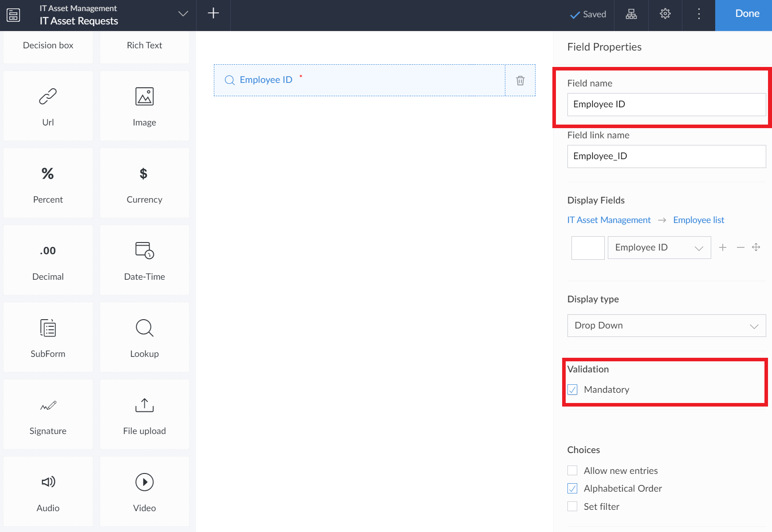Click the Display Fields section label
The height and width of the screenshot is (532, 772).
coord(596,200)
